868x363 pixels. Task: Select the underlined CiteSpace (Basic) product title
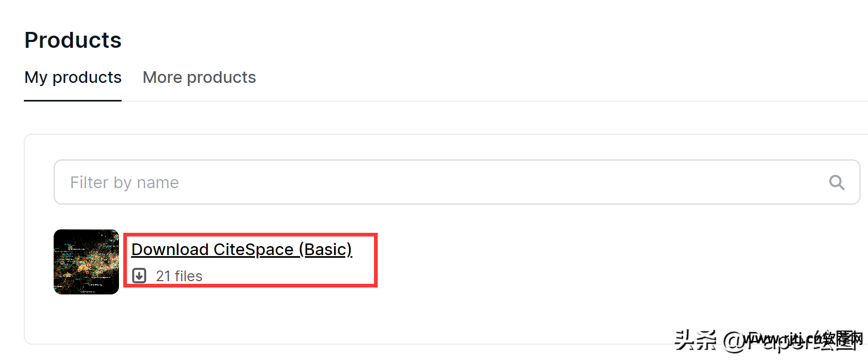242,249
